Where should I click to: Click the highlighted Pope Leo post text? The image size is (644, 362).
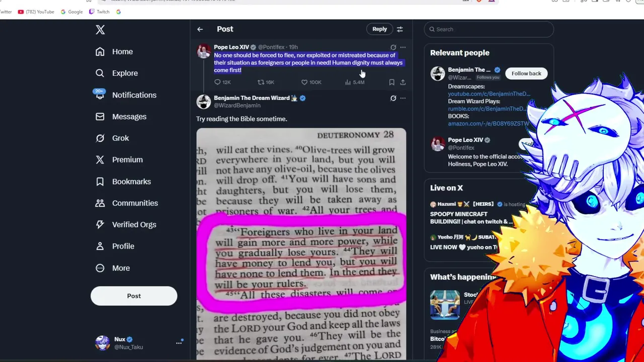click(x=308, y=63)
